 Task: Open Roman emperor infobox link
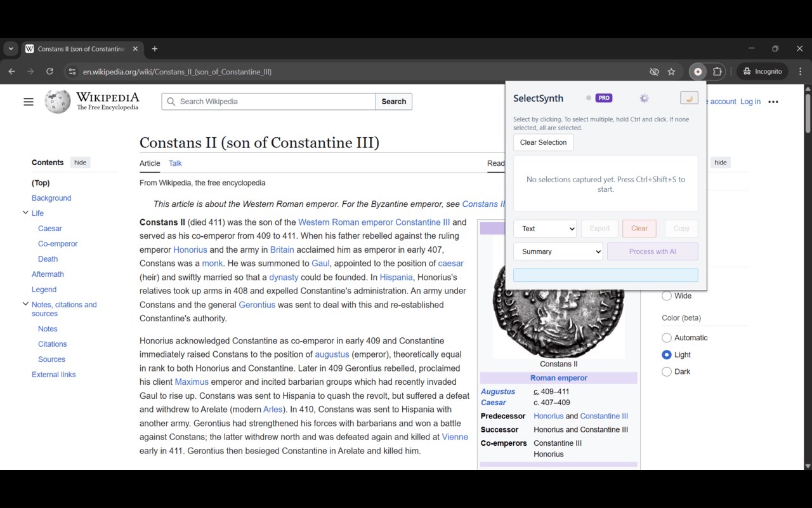[559, 378]
